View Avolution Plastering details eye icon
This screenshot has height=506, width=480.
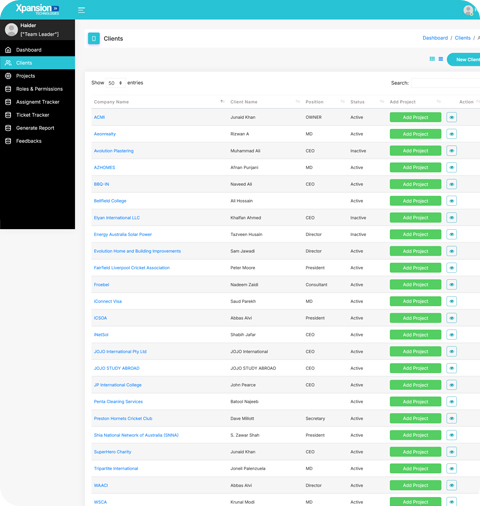click(451, 151)
